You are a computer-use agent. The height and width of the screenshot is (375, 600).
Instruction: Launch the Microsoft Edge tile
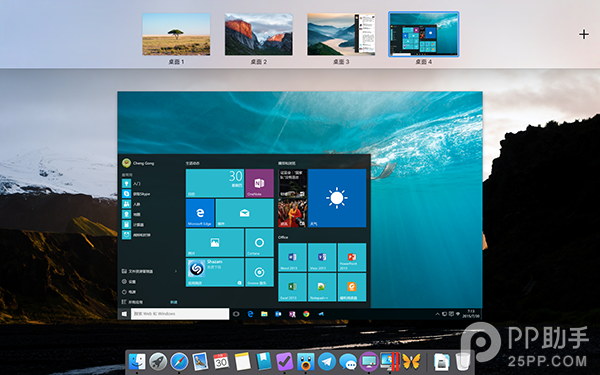point(200,213)
